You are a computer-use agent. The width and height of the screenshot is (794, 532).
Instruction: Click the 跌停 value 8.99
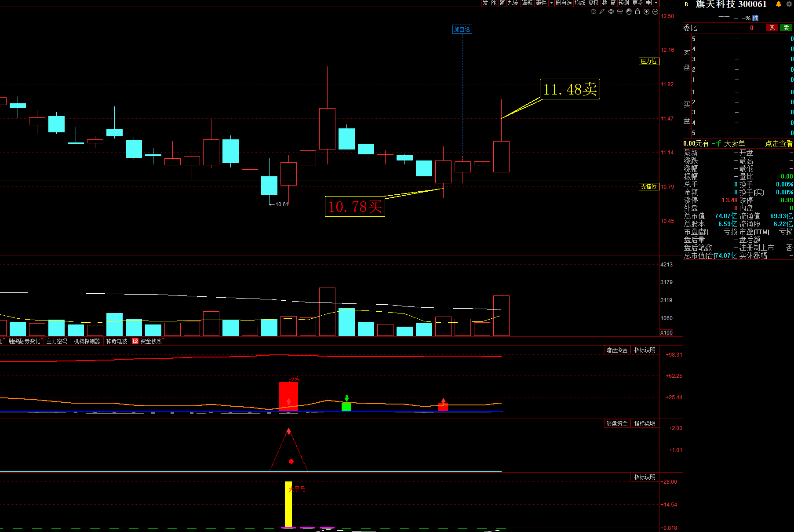[787, 200]
